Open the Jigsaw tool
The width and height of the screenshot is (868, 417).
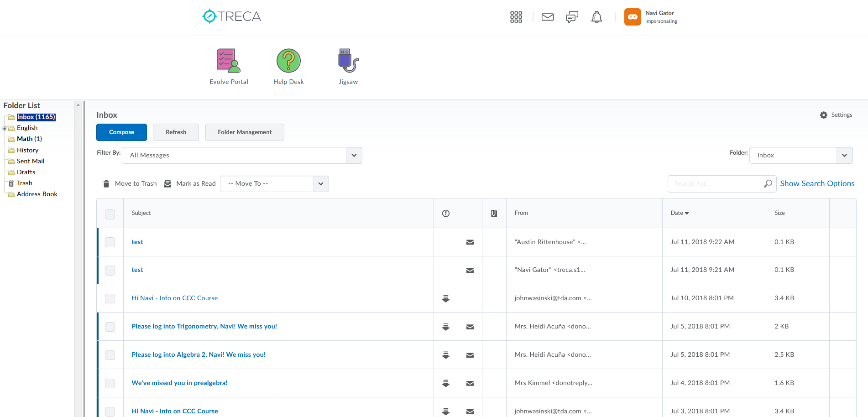point(348,60)
